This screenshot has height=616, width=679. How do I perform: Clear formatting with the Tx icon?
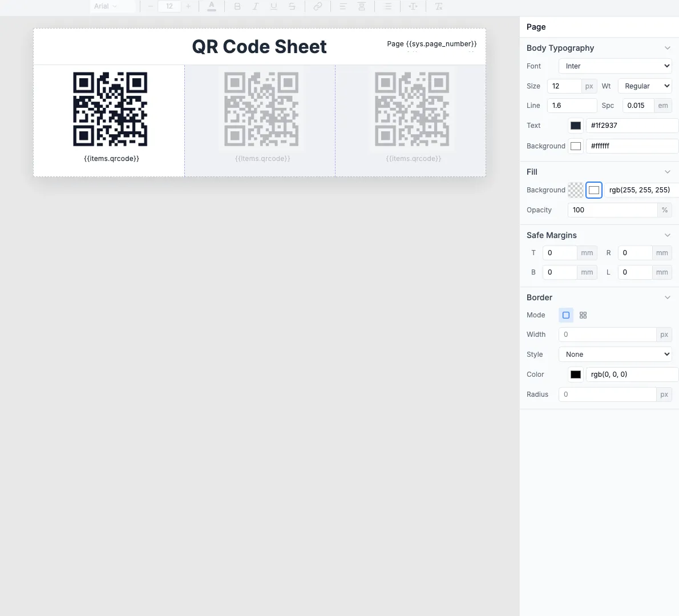tap(439, 6)
